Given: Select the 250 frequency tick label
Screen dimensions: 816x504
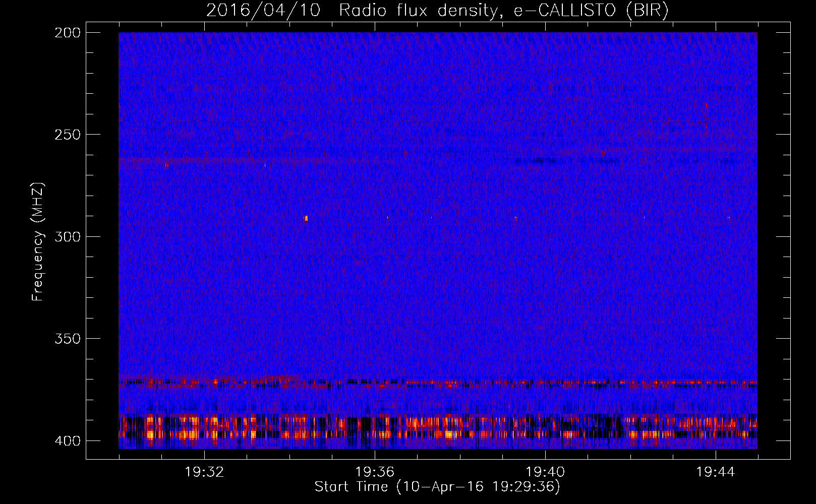Looking at the screenshot, I should pos(67,135).
